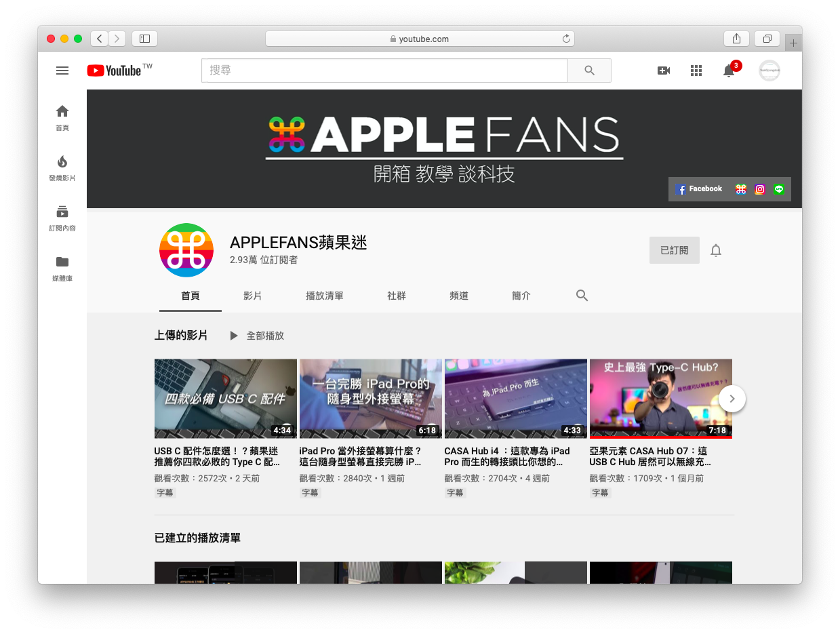840x634 pixels.
Task: Open the create video camera icon
Action: [x=664, y=71]
